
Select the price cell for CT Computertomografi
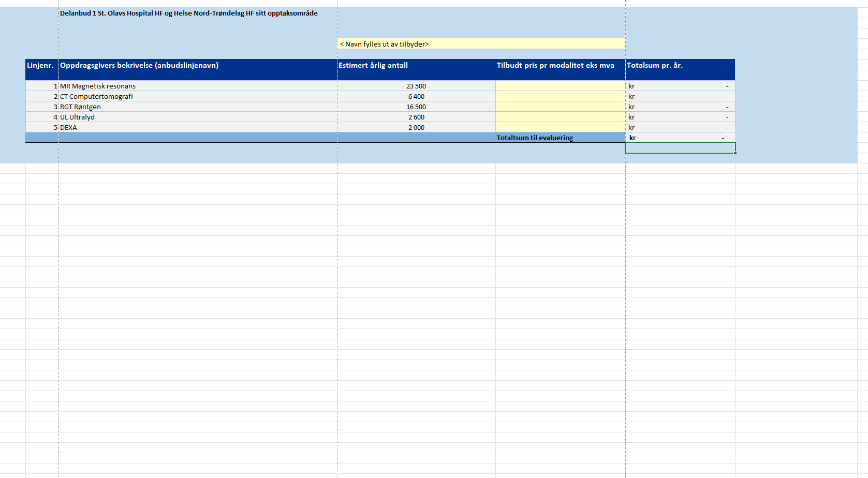[560, 96]
